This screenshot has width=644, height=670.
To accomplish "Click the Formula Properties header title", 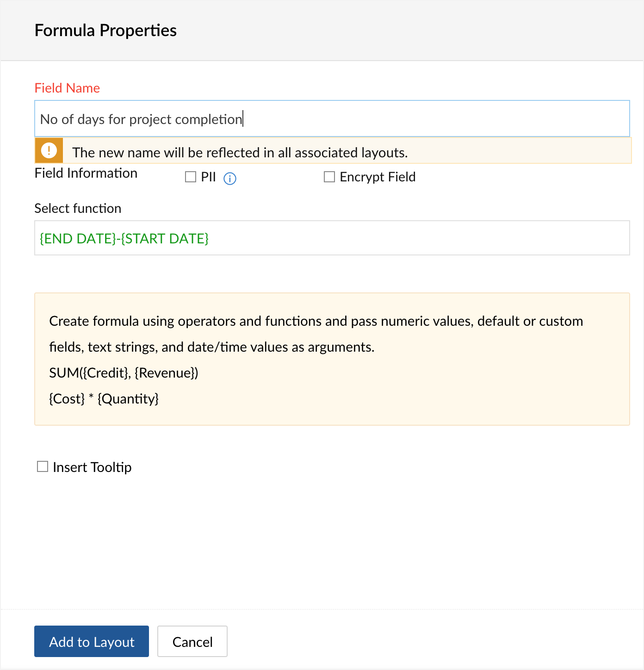I will click(x=105, y=31).
